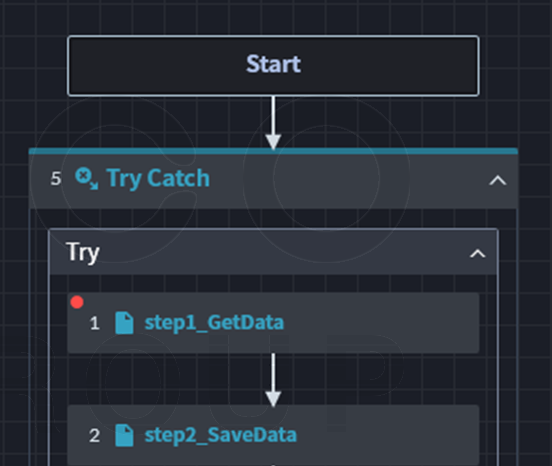
Task: Select the Try Catch title text
Action: coord(158,178)
